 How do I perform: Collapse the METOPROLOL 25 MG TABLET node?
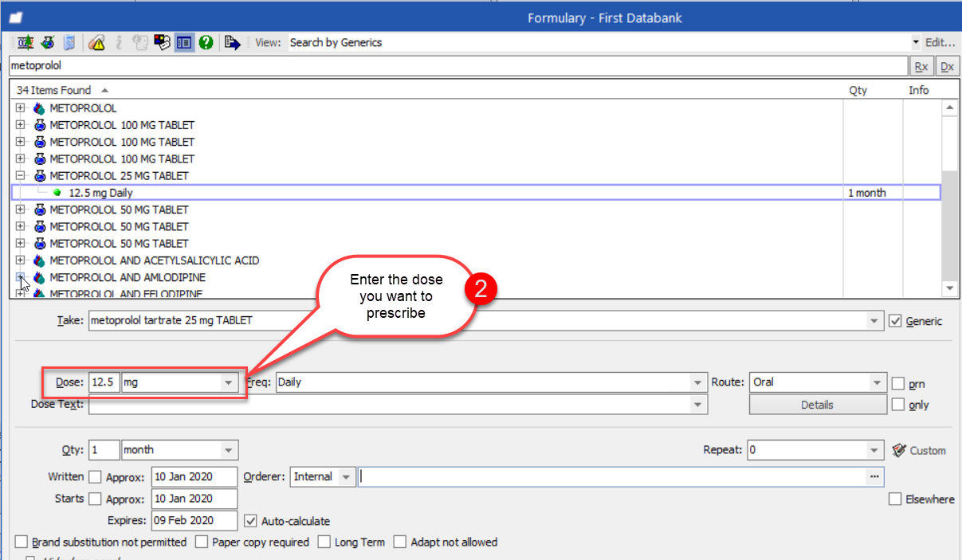pyautogui.click(x=21, y=176)
